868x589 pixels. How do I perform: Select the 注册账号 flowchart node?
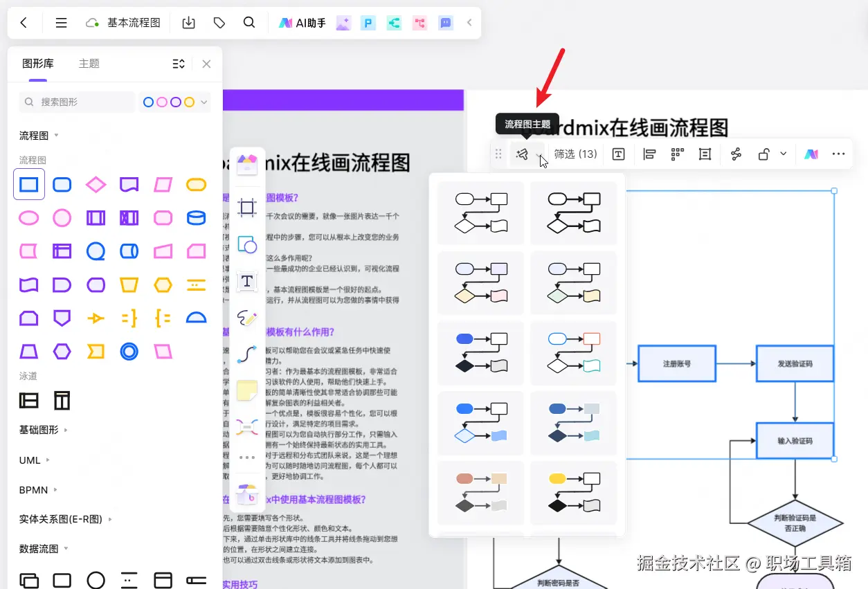(676, 363)
